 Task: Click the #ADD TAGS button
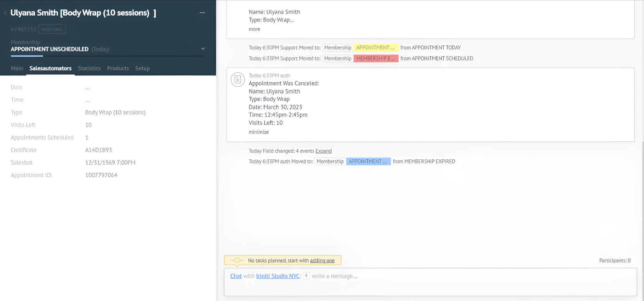click(x=52, y=29)
